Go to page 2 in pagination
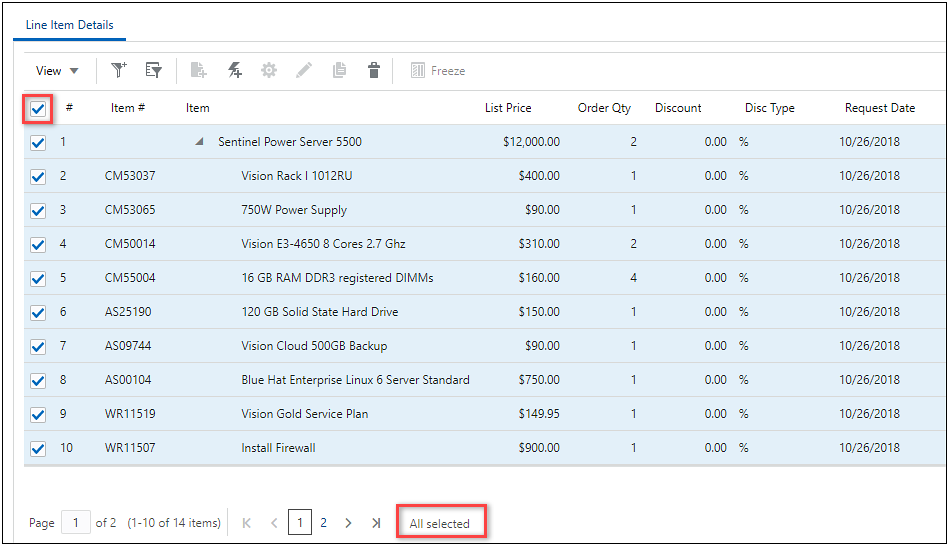This screenshot has width=949, height=546. (323, 523)
